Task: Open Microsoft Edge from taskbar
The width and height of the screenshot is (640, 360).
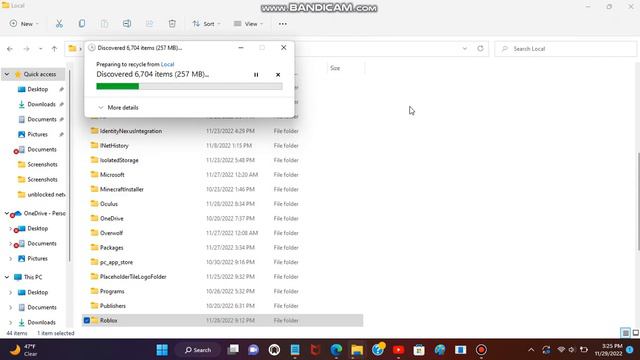Action: (x=336, y=350)
